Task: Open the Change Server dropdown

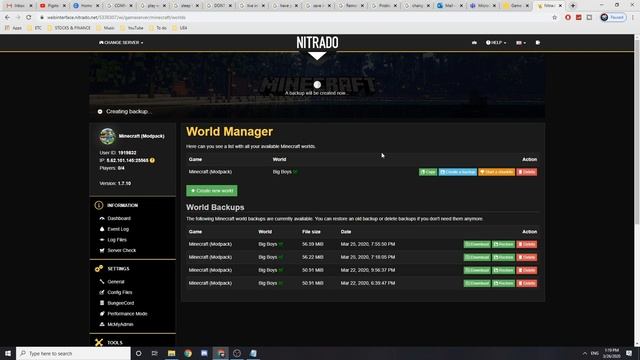Action: coord(121,42)
